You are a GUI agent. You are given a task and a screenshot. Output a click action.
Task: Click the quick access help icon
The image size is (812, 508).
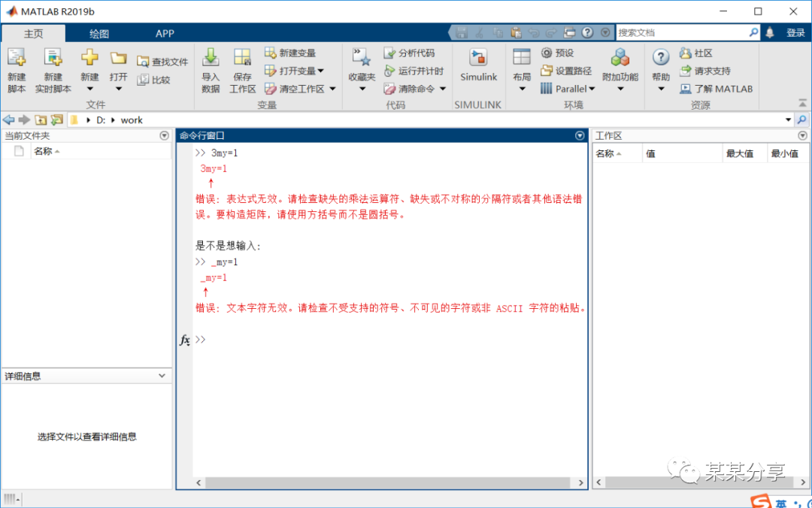[586, 32]
